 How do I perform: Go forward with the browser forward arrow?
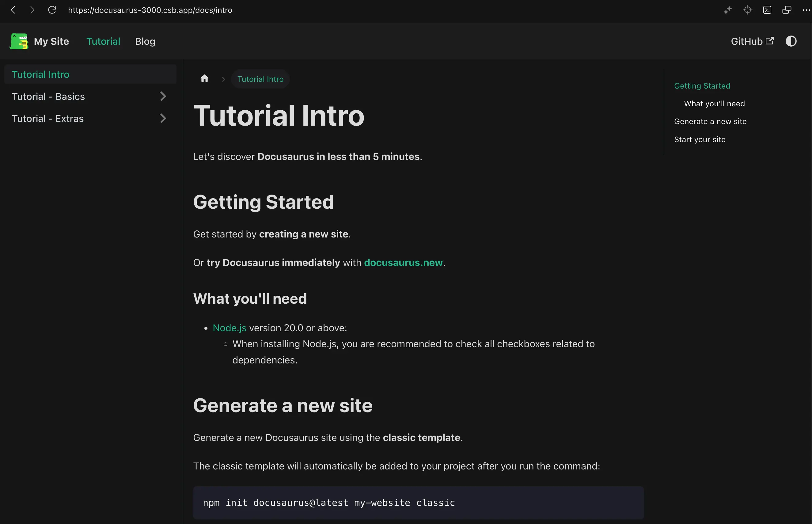coord(32,10)
